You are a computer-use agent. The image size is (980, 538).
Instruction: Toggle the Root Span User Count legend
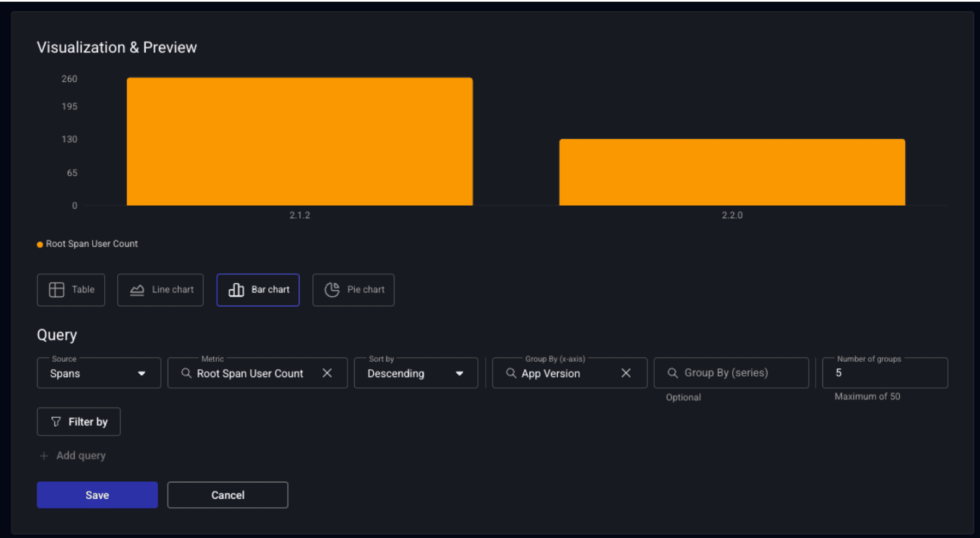point(87,244)
